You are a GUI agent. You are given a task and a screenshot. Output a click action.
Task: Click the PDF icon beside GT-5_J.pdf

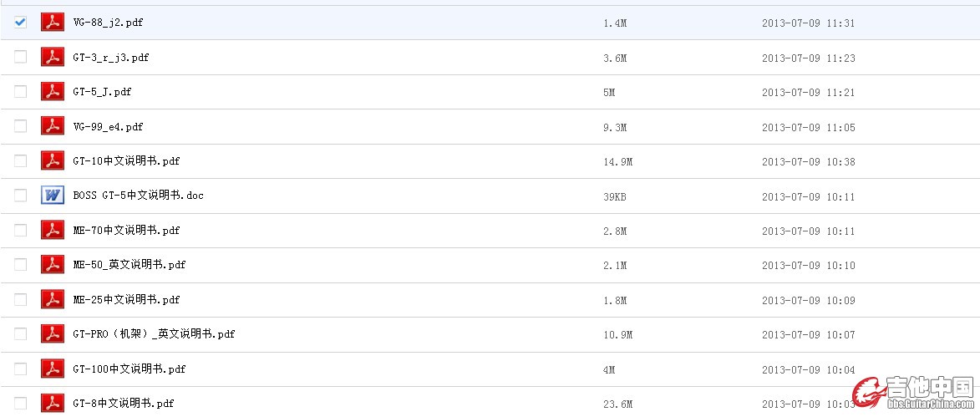point(53,92)
